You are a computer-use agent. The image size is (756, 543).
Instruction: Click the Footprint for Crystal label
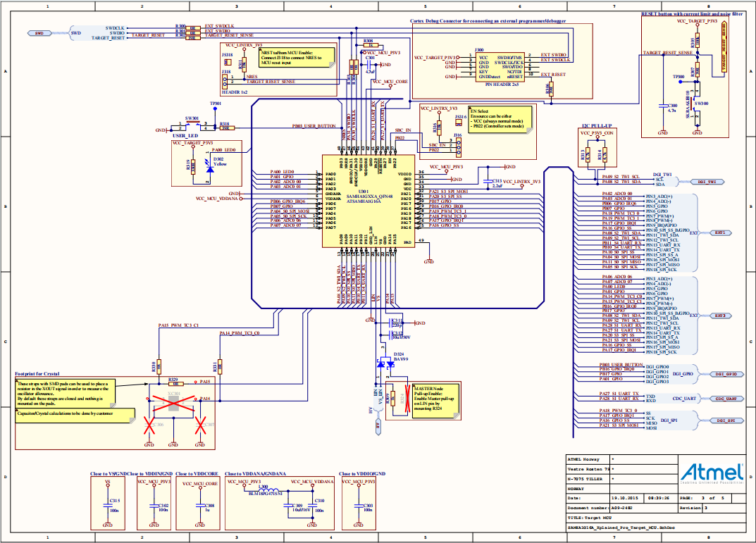[x=37, y=374]
